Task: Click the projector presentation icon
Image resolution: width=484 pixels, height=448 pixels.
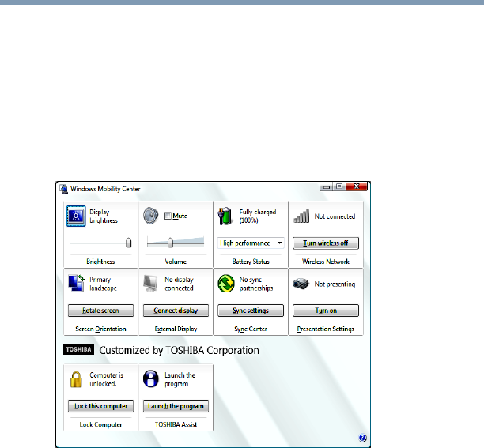Action: pyautogui.click(x=301, y=284)
